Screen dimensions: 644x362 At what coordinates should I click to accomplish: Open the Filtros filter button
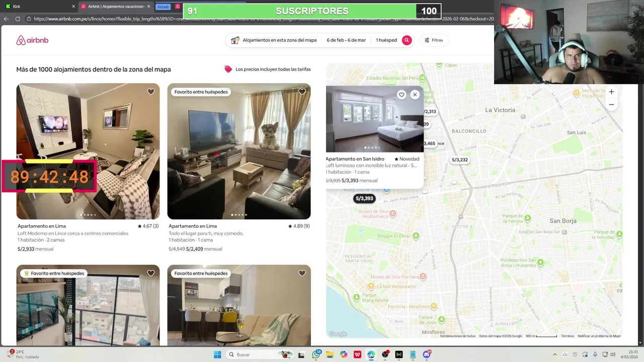coord(434,40)
